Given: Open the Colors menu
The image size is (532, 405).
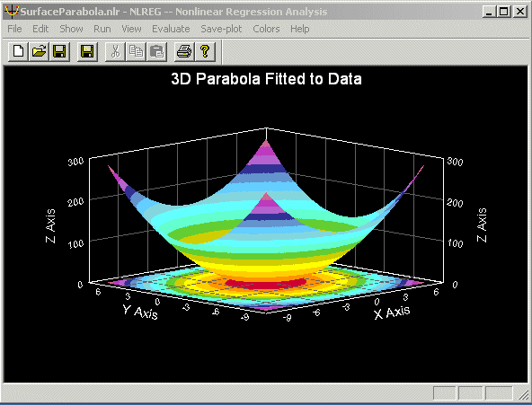Looking at the screenshot, I should [266, 29].
